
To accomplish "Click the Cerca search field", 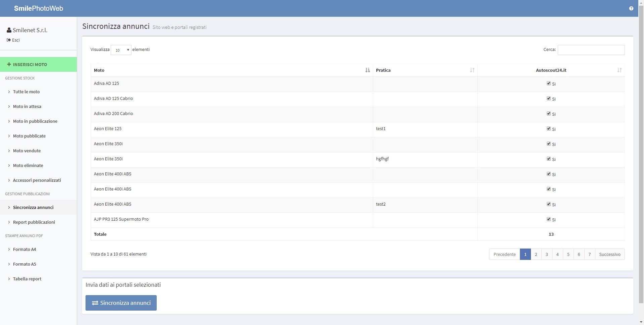I will (591, 50).
